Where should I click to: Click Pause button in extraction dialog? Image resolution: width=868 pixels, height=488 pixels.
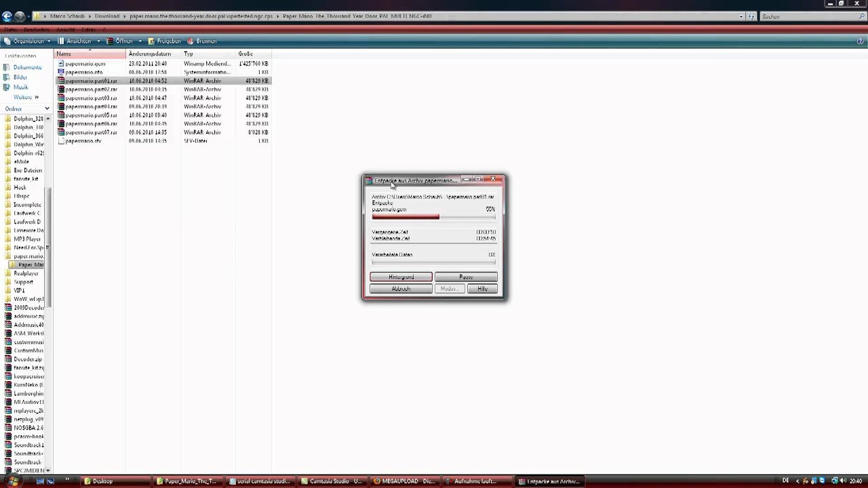coord(466,277)
